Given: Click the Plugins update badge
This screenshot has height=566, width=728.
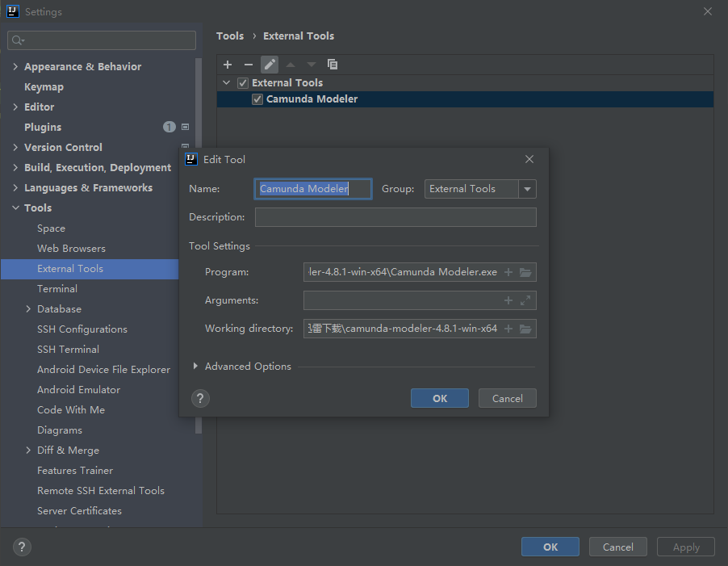Looking at the screenshot, I should click(x=169, y=127).
